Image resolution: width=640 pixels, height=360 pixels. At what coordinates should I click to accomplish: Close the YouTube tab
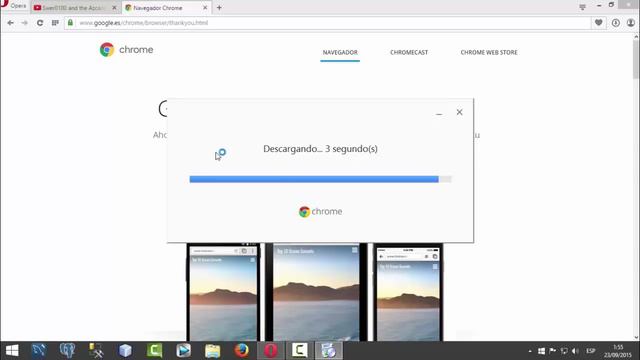click(x=114, y=8)
